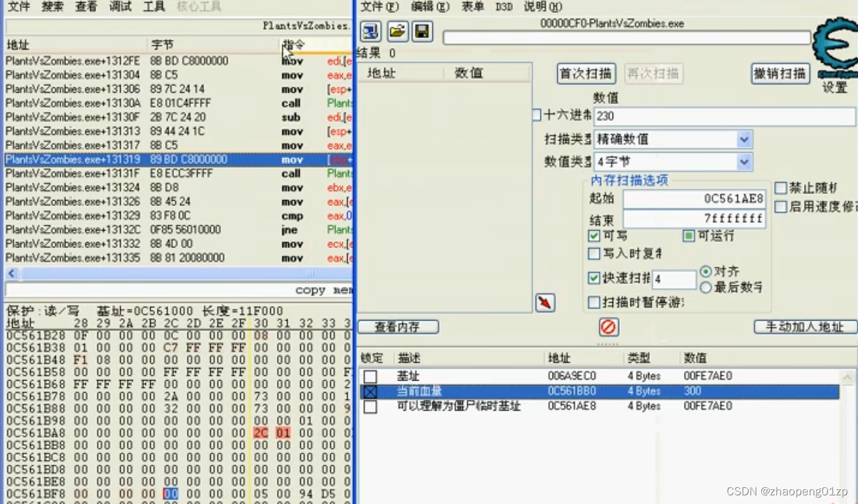Image resolution: width=858 pixels, height=504 pixels.
Task: Select the 最后数字 radio button
Action: pos(706,287)
